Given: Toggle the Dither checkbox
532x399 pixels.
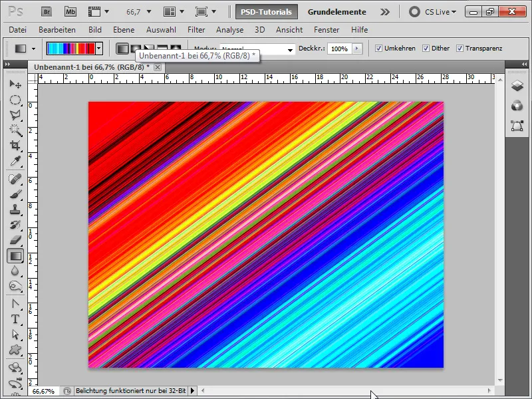Looking at the screenshot, I should (x=426, y=48).
